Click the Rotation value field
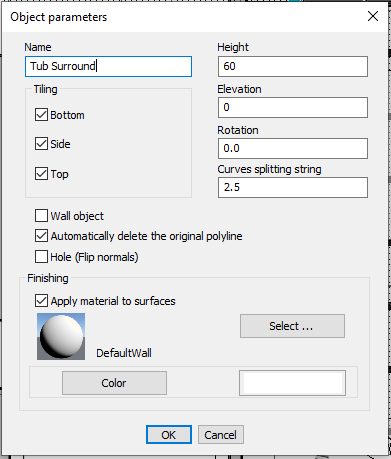The width and height of the screenshot is (391, 459). (293, 148)
